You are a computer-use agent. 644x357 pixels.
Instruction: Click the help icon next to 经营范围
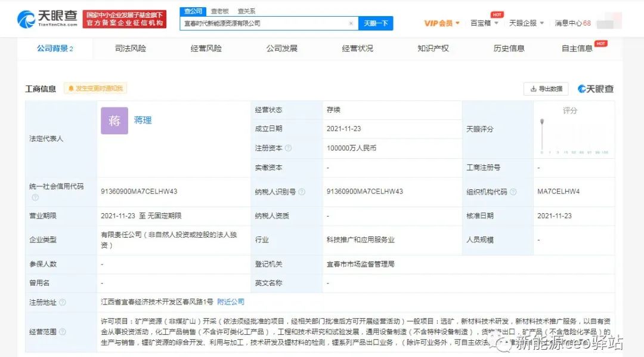(63, 331)
